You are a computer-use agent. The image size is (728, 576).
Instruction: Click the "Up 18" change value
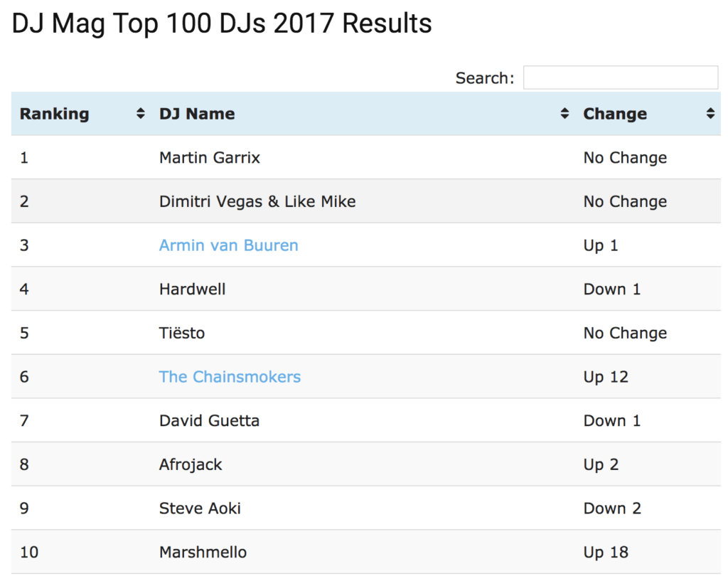tap(606, 553)
